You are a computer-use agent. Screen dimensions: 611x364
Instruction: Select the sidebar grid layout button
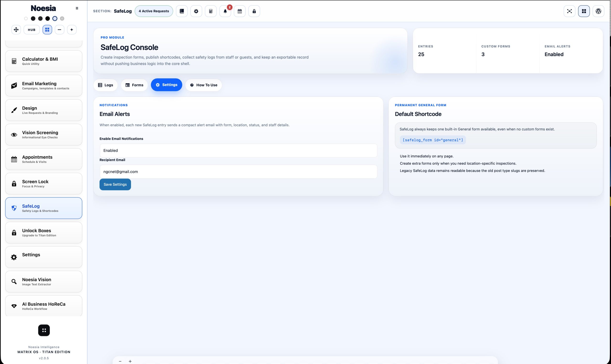click(47, 30)
